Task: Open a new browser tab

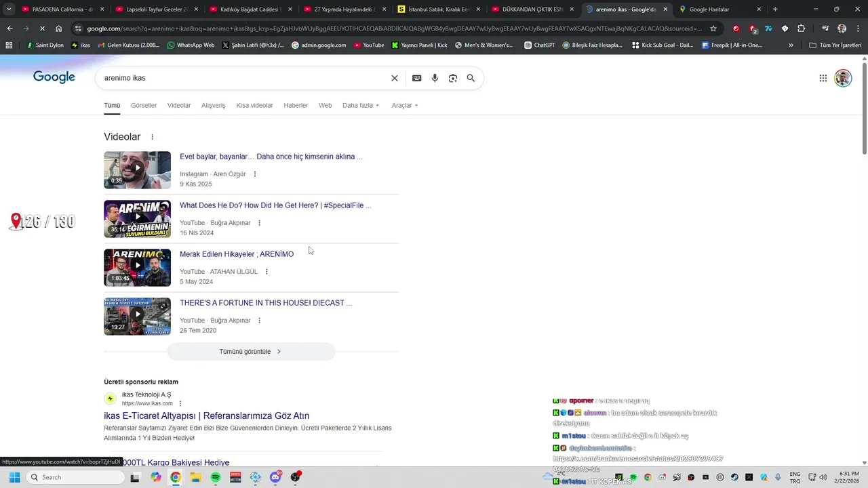Action: coord(775,9)
